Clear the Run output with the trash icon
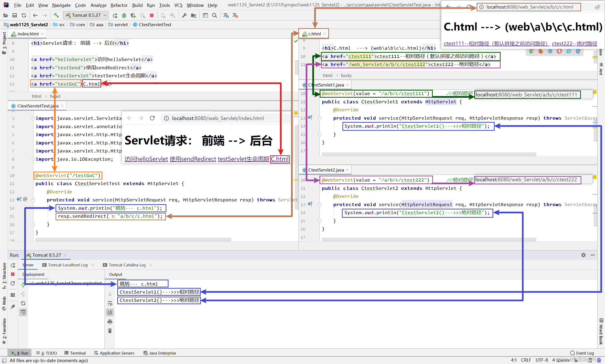This screenshot has width=605, height=364. click(110, 331)
